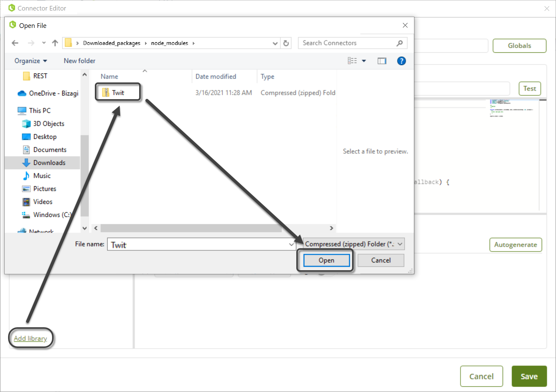The image size is (556, 392).
Task: Select node_modules in the address path
Action: [x=170, y=43]
